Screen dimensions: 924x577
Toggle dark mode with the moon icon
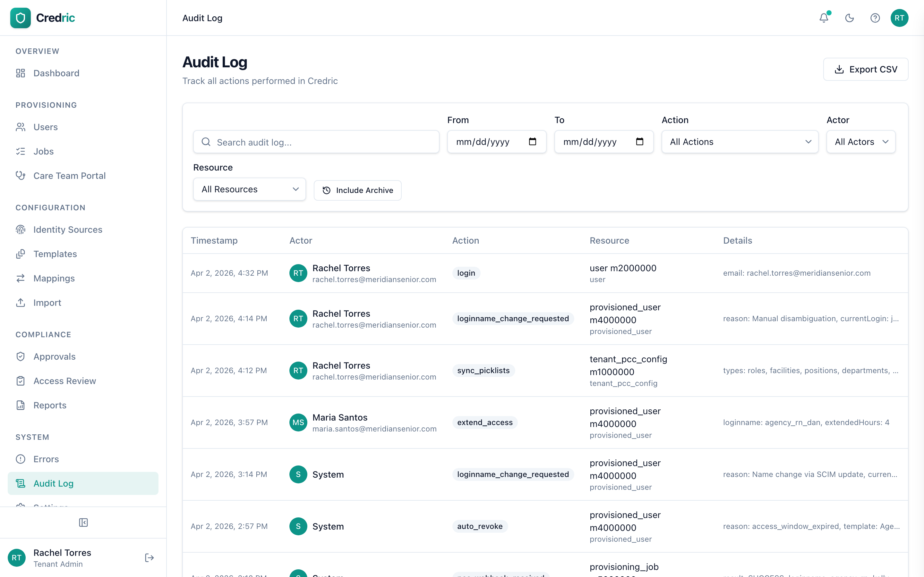coord(849,18)
